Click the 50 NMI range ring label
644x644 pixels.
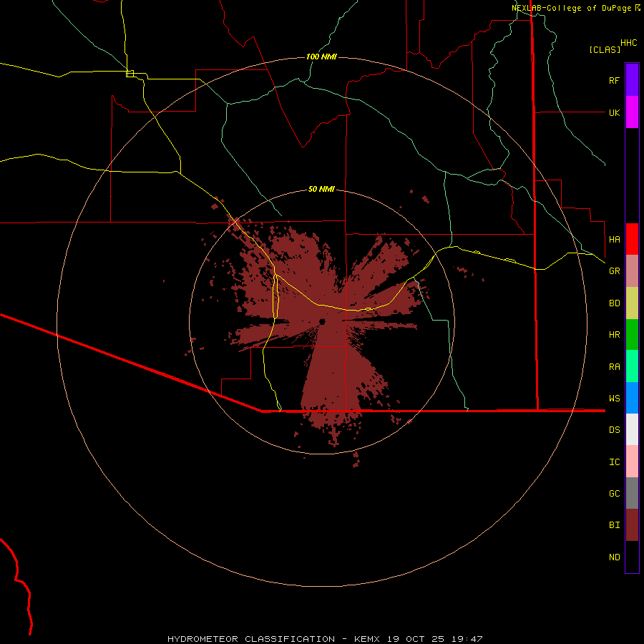coord(321,189)
